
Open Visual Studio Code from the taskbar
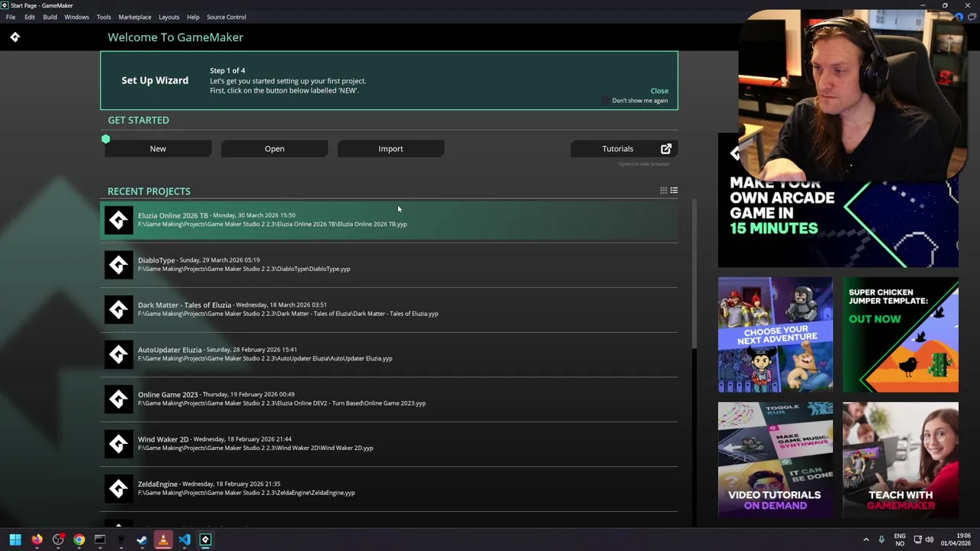(185, 540)
